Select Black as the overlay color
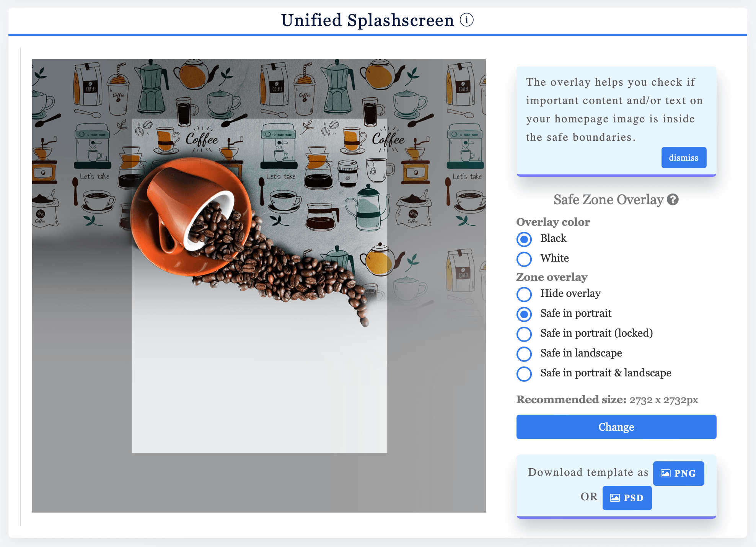Screen dimensions: 756x547 [x=524, y=239]
